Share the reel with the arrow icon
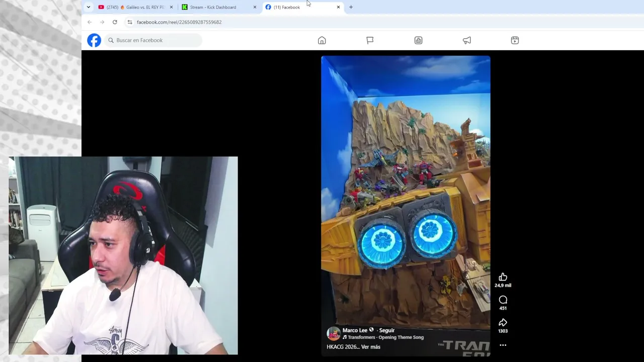Image resolution: width=644 pixels, height=362 pixels. pos(503,322)
